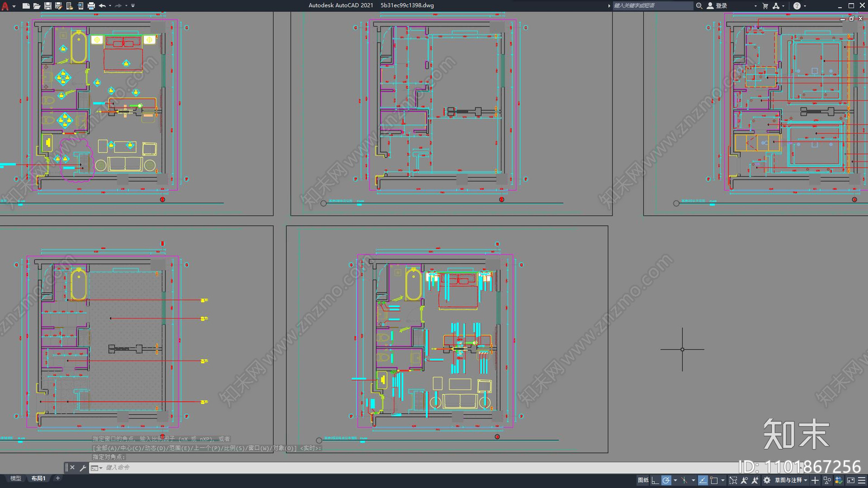Toggle auto-add annotation scales icon

point(755,480)
